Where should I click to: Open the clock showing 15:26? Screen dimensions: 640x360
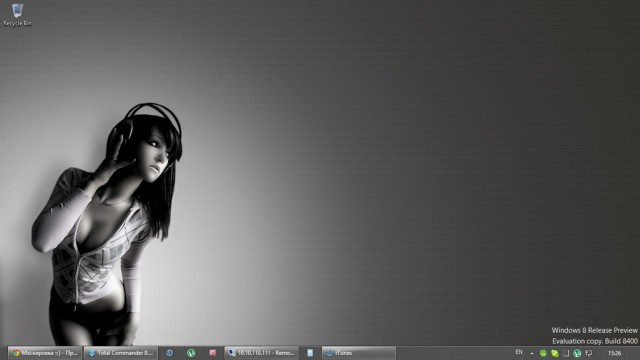pyautogui.click(x=615, y=353)
